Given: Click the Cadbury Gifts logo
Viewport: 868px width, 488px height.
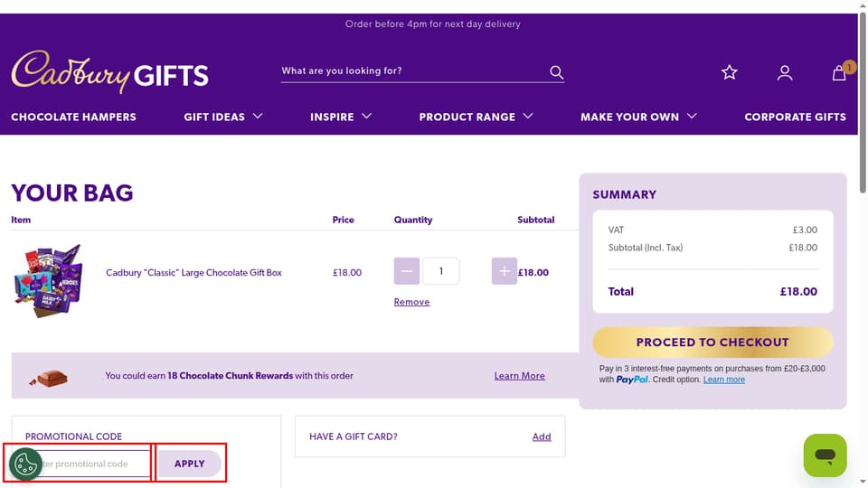Looking at the screenshot, I should (109, 72).
